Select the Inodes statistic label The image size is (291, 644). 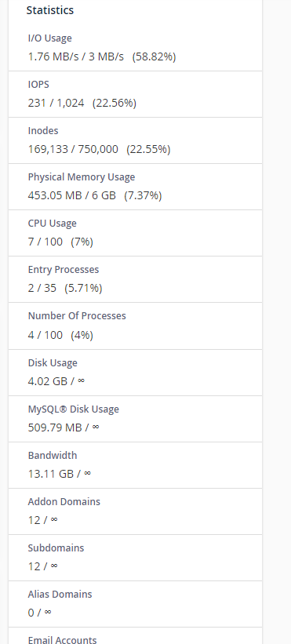pyautogui.click(x=43, y=131)
